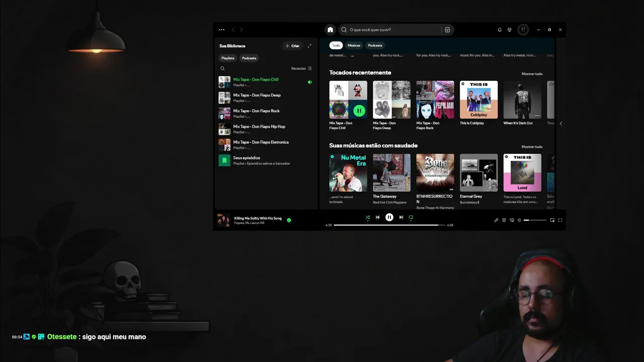Open the miniplayer icon
This screenshot has width=644, height=362.
(x=552, y=220)
